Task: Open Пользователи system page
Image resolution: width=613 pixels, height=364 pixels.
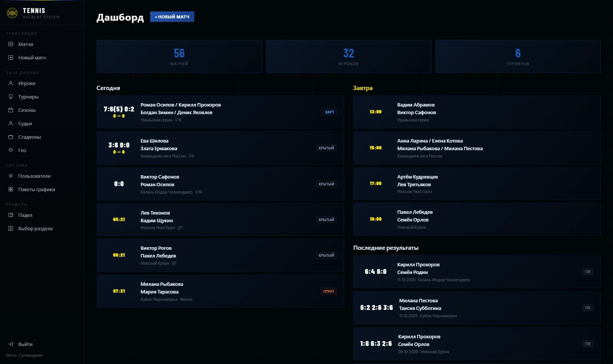Action: coord(42,176)
